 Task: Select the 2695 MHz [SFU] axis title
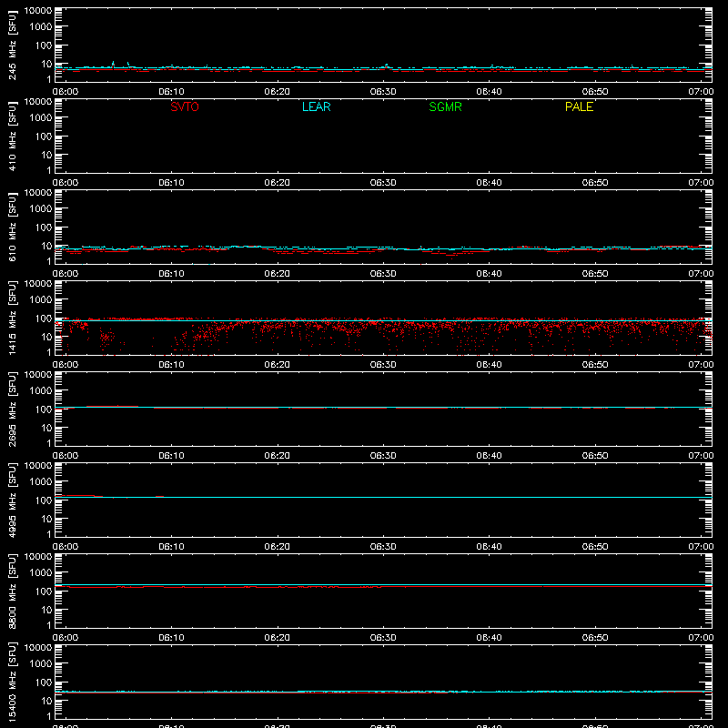click(x=13, y=409)
